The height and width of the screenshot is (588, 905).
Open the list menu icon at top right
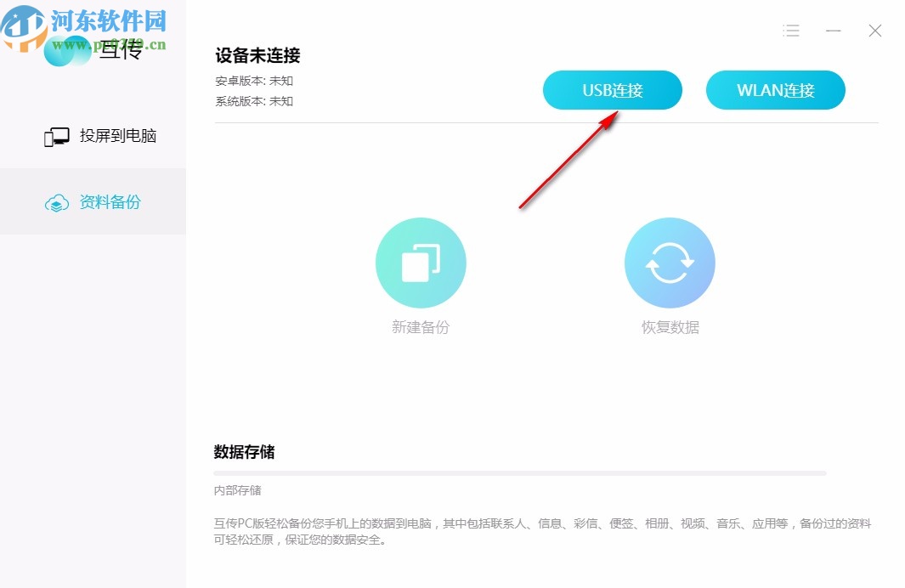[790, 31]
